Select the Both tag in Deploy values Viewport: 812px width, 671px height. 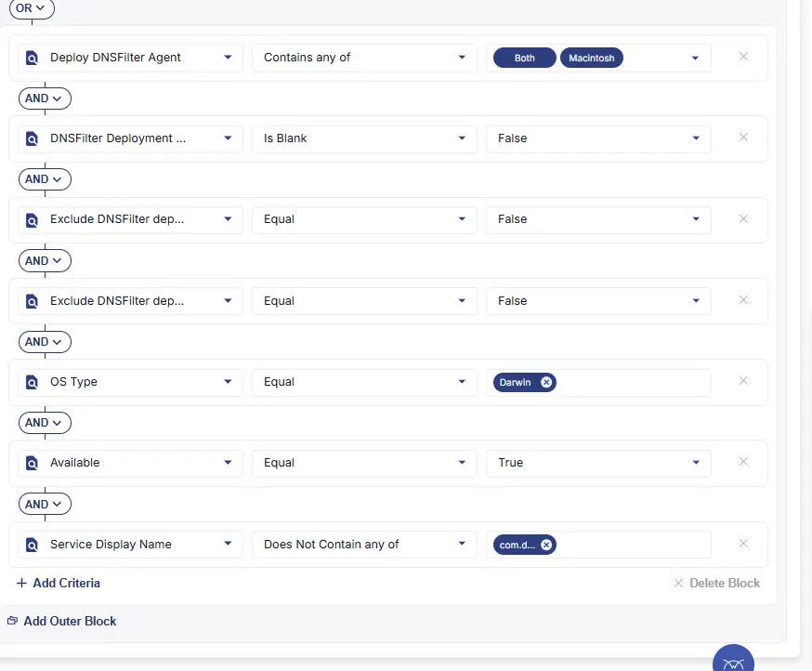[x=525, y=58]
